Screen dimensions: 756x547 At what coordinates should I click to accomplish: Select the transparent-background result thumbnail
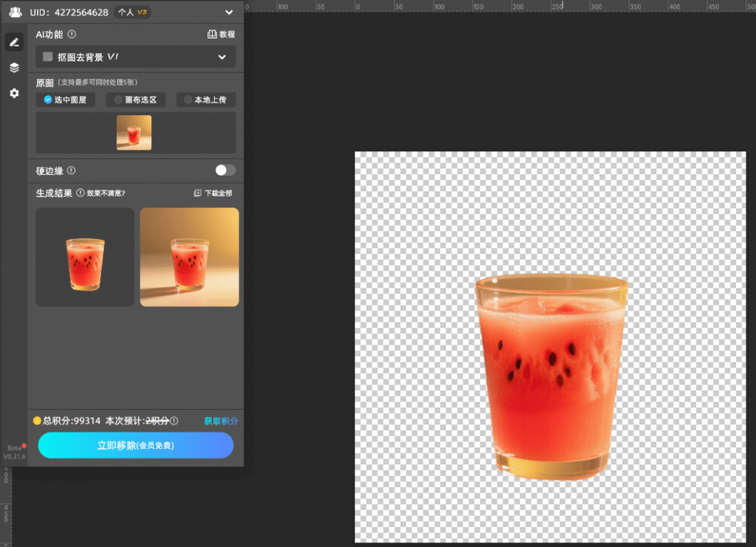pos(85,257)
